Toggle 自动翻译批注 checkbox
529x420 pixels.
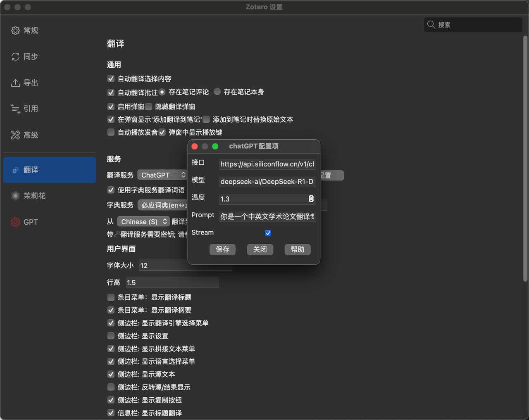[x=111, y=93]
